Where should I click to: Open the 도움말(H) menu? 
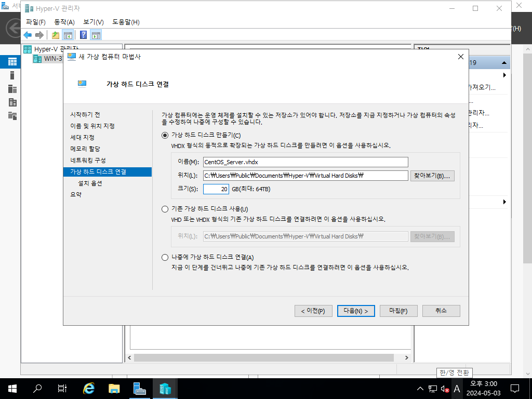click(x=126, y=22)
